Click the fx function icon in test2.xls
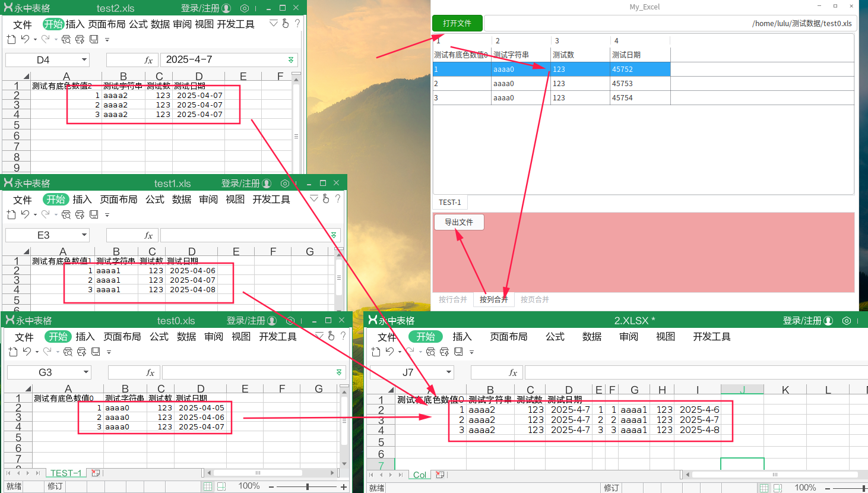Viewport: 868px width, 493px height. point(148,60)
